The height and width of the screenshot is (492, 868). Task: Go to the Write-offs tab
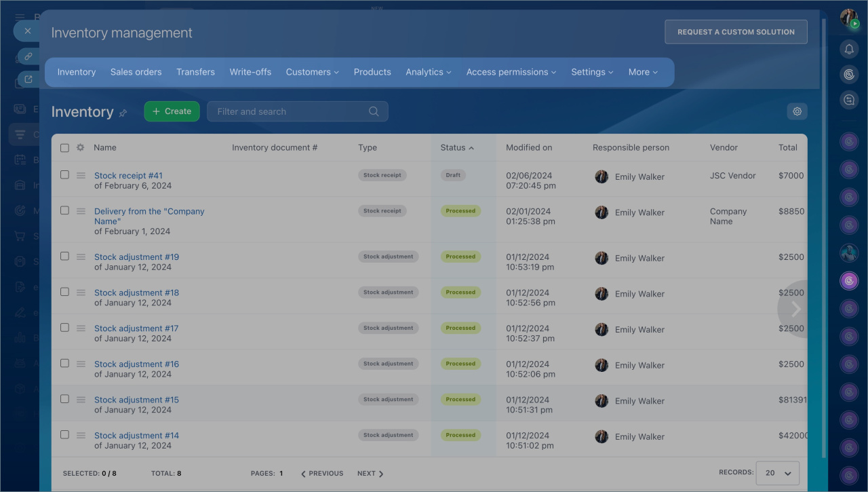250,72
